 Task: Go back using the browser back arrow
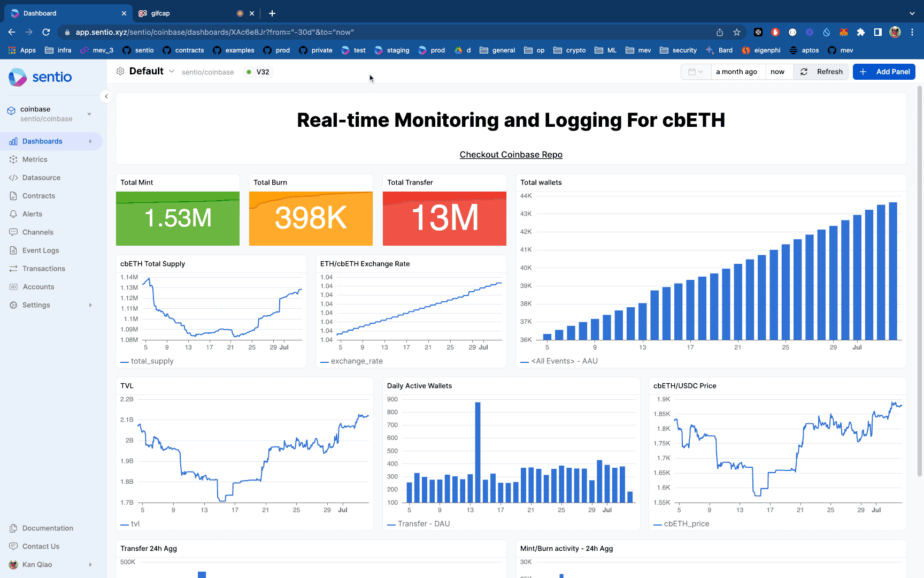tap(12, 32)
